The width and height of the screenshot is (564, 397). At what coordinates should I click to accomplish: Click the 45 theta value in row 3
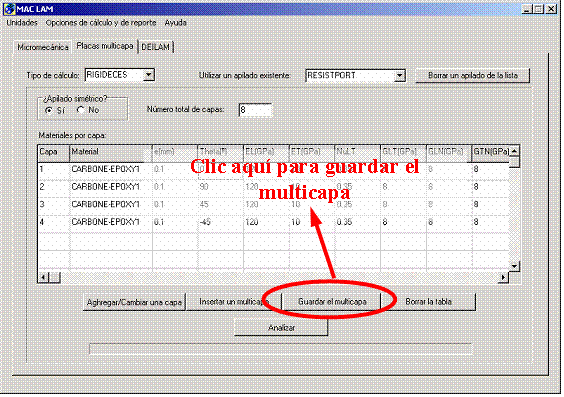tap(204, 204)
